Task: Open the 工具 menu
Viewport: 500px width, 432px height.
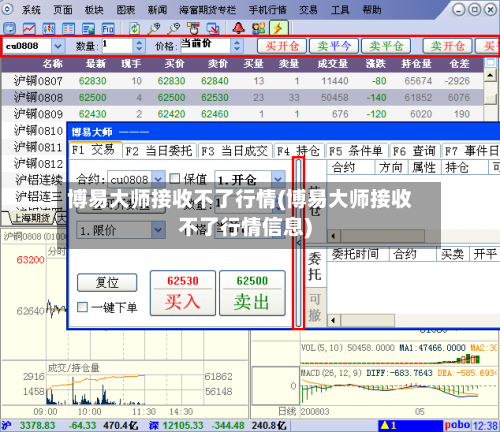Action: click(x=340, y=10)
